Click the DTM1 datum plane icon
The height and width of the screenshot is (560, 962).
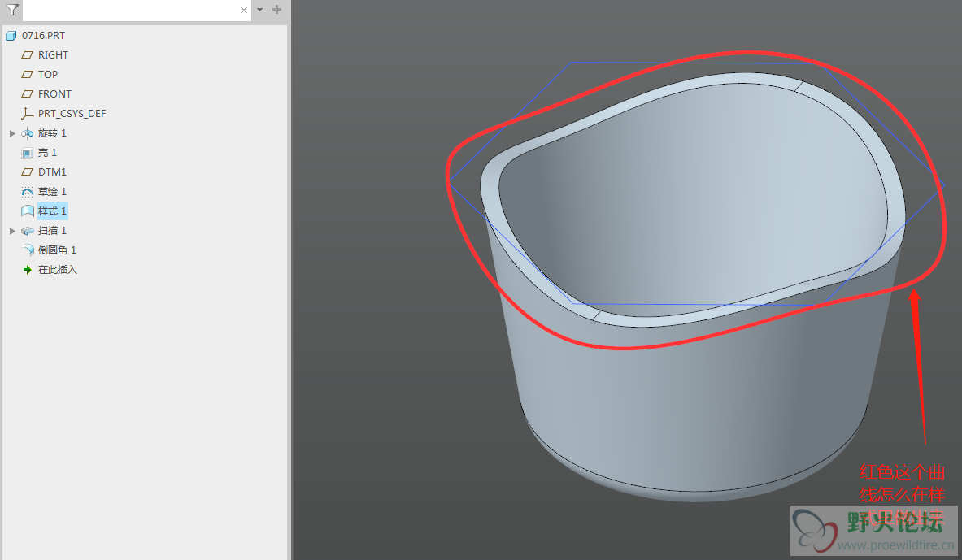pyautogui.click(x=27, y=171)
